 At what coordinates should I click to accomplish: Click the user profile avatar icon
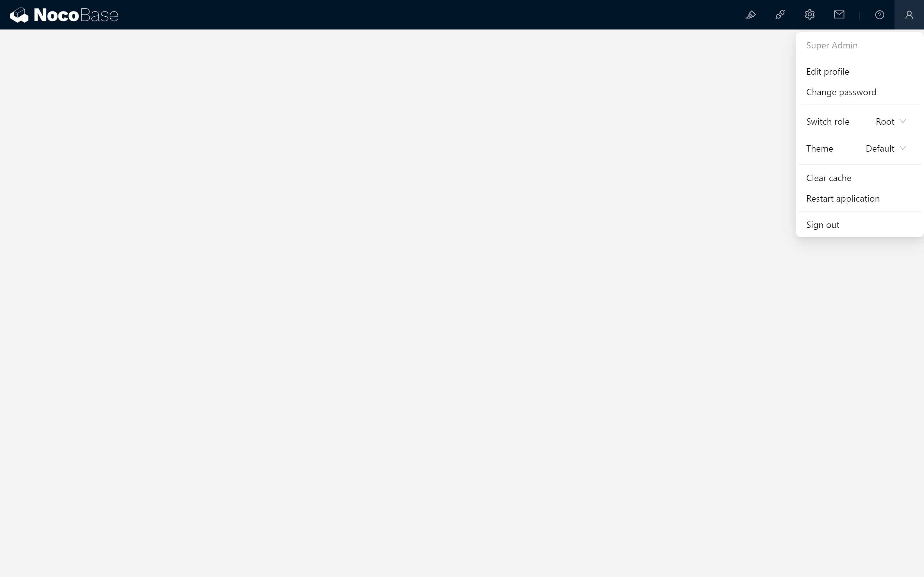click(909, 15)
